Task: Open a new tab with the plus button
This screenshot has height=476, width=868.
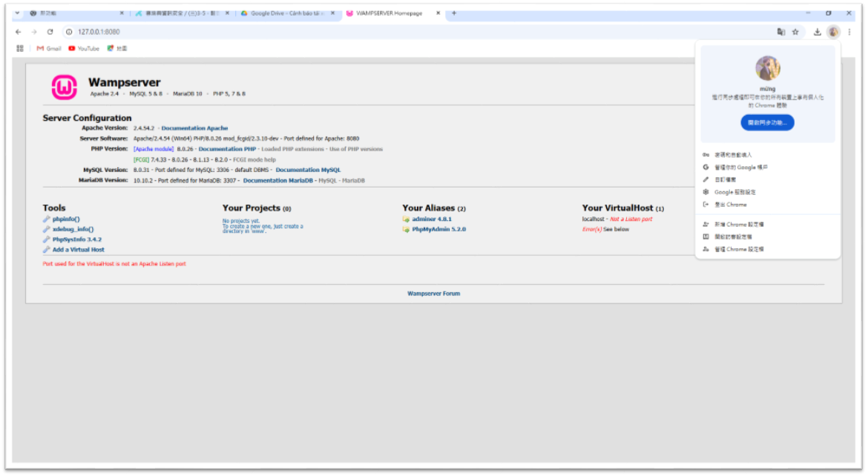Action: [x=454, y=13]
